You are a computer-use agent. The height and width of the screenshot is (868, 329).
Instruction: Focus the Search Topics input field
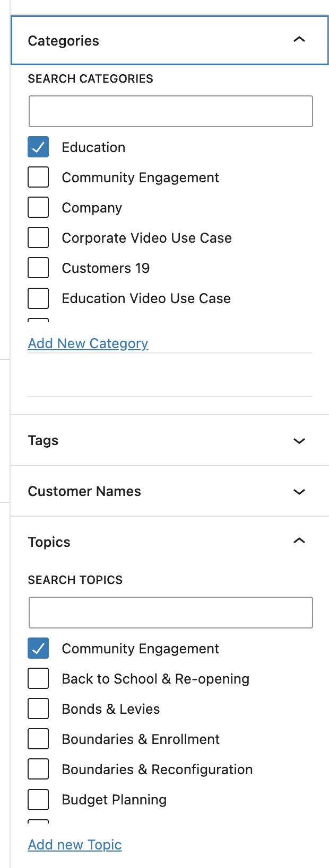pyautogui.click(x=170, y=613)
